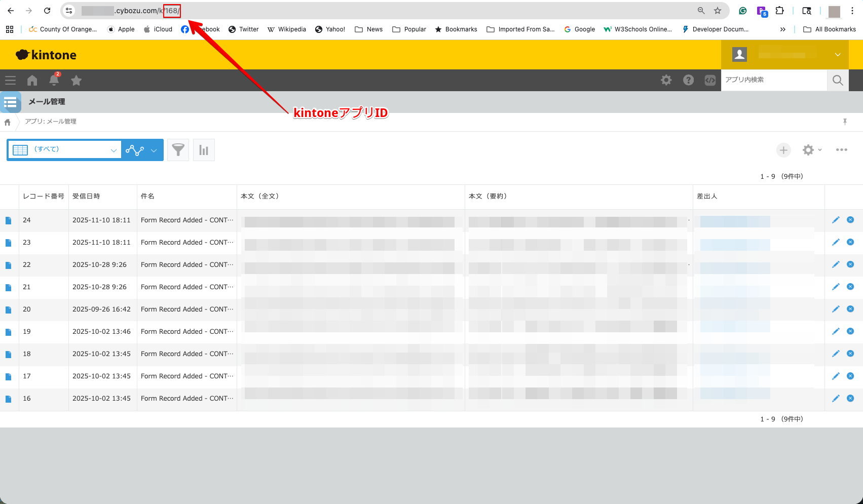Open the kintone notifications bell
Viewport: 863px width, 504px height.
[54, 80]
